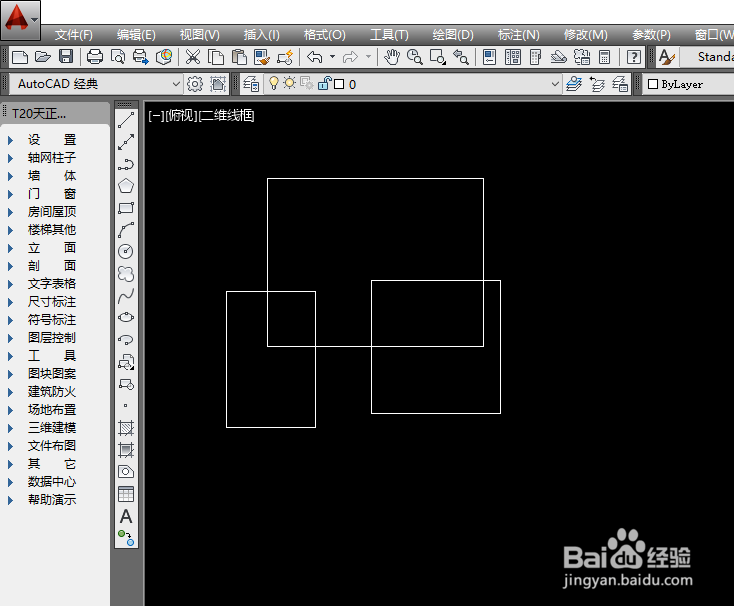Select the 文字表格 menu entry
This screenshot has height=606, width=734.
coord(51,284)
